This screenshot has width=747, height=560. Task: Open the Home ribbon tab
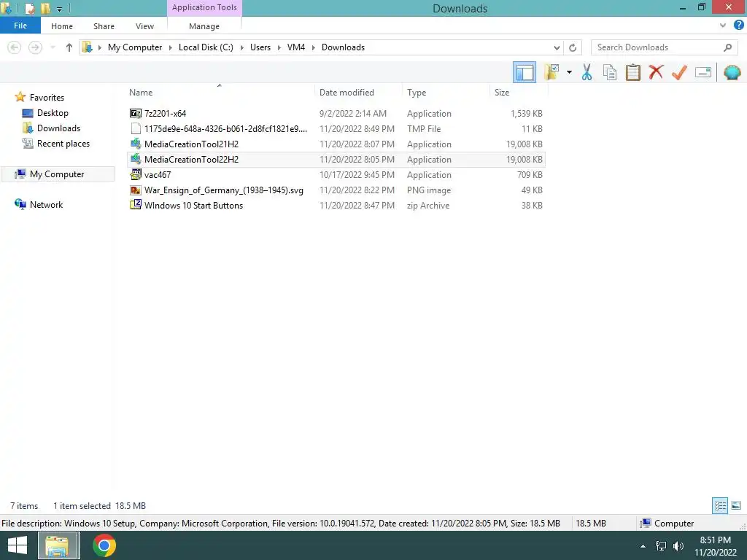click(62, 26)
